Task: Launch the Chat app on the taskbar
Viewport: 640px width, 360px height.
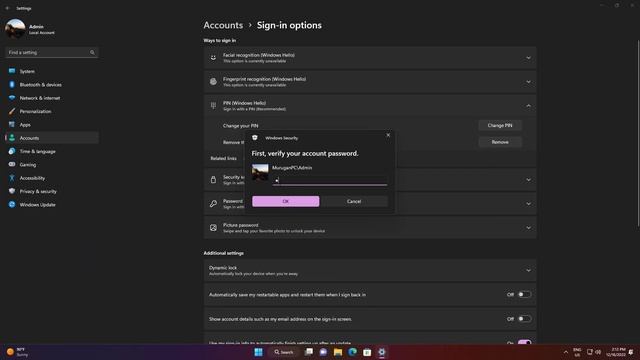Action: pyautogui.click(x=323, y=352)
